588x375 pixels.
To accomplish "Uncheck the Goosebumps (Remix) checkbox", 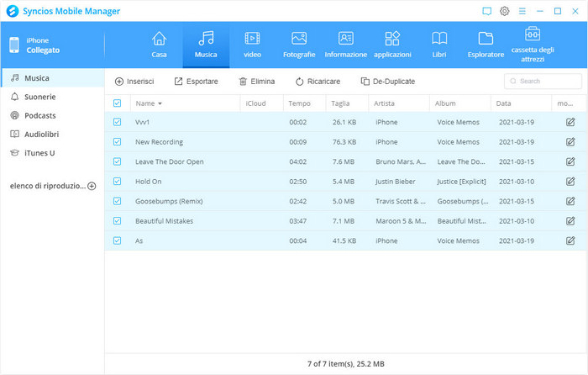I will pyautogui.click(x=117, y=201).
